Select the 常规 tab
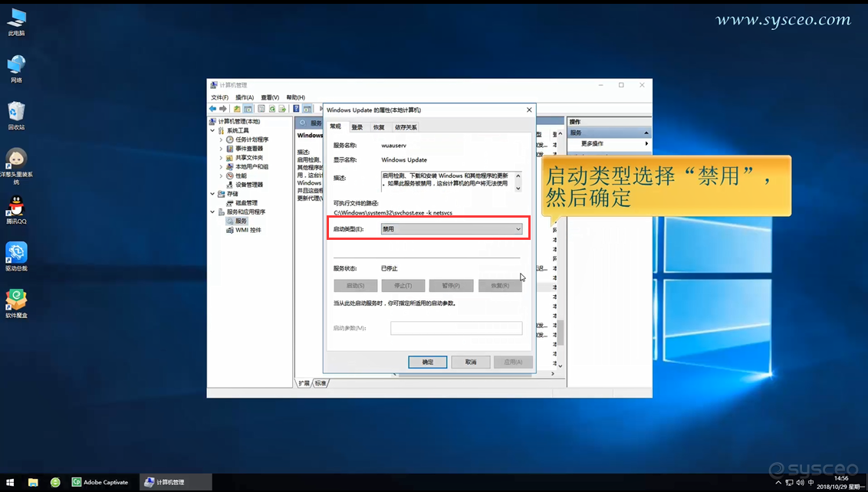This screenshot has width=868, height=492. 335,126
